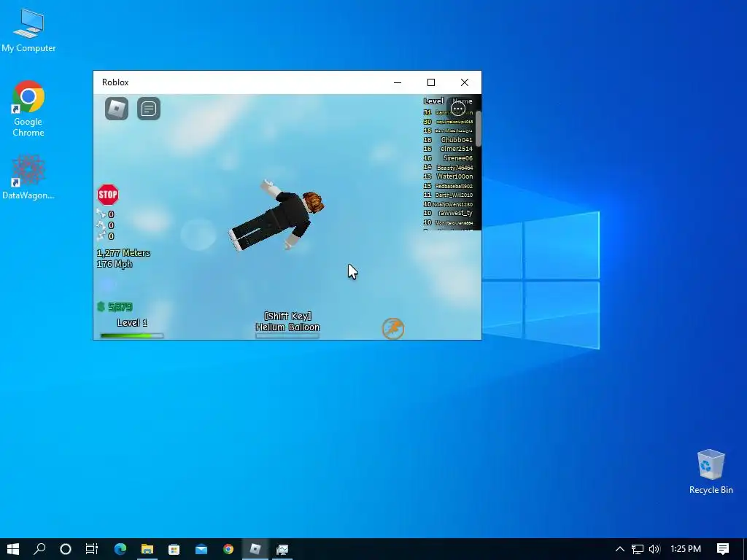Click the orange running-man icon

[x=393, y=329]
